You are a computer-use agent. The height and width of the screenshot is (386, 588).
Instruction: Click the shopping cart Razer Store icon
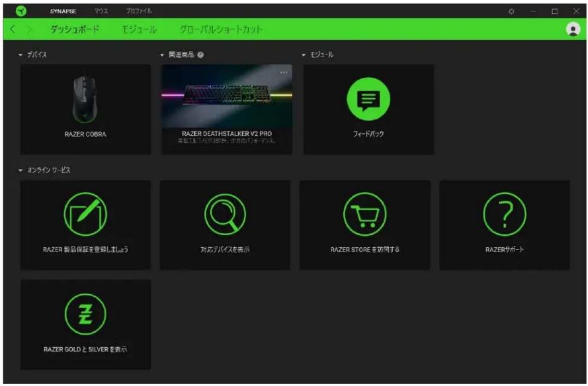pyautogui.click(x=365, y=214)
